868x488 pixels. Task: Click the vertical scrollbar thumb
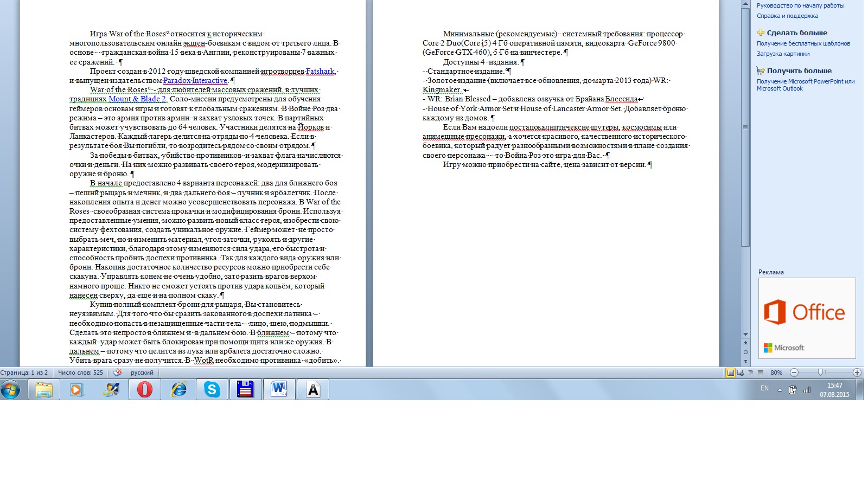(745, 127)
